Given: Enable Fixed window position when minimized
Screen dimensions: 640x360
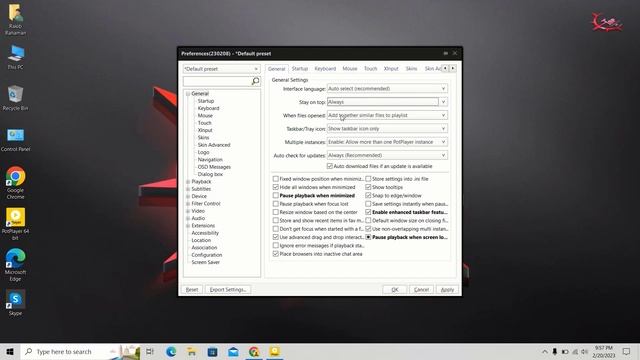Looking at the screenshot, I should pyautogui.click(x=276, y=179).
